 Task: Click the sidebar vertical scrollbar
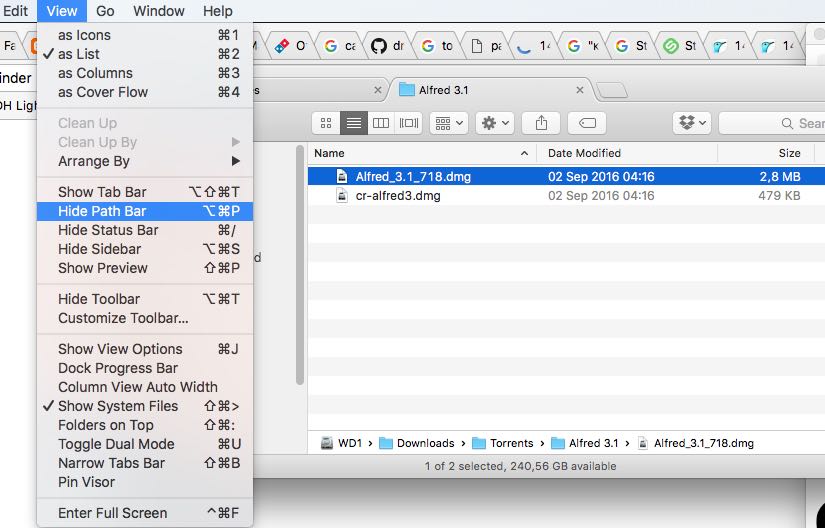pos(300,266)
